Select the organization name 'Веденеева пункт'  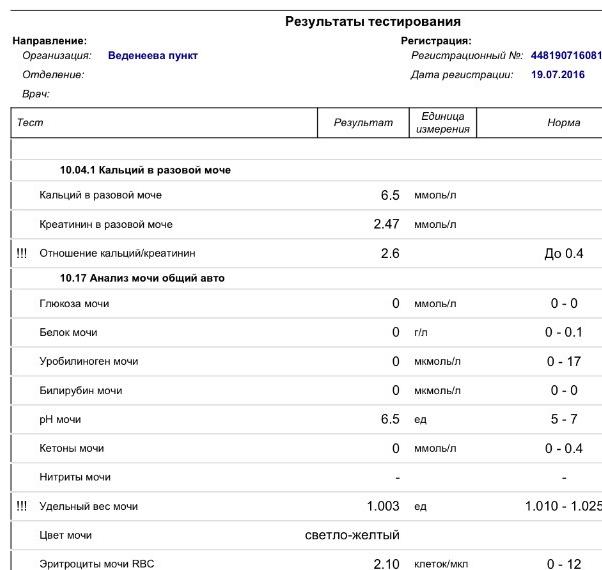pyautogui.click(x=152, y=56)
